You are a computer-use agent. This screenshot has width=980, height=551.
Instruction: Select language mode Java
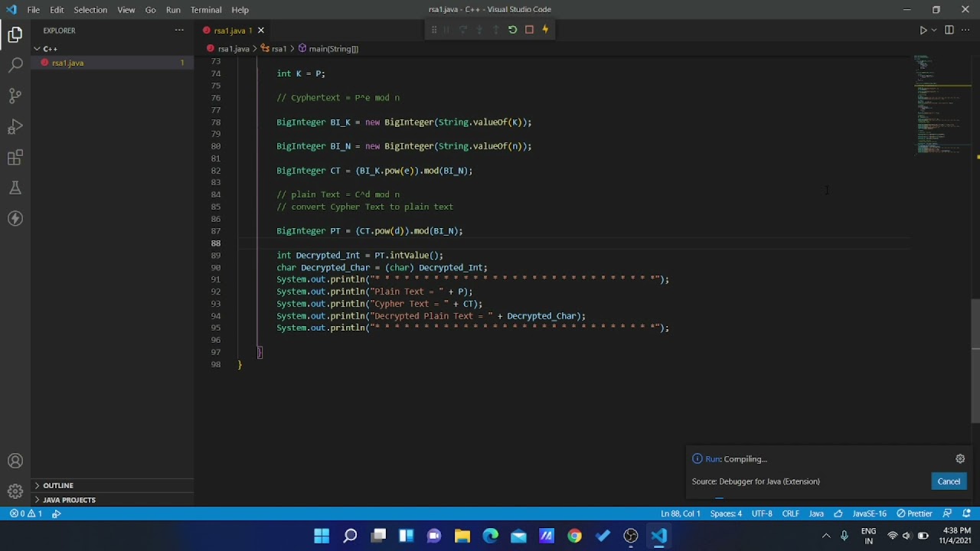coord(816,514)
